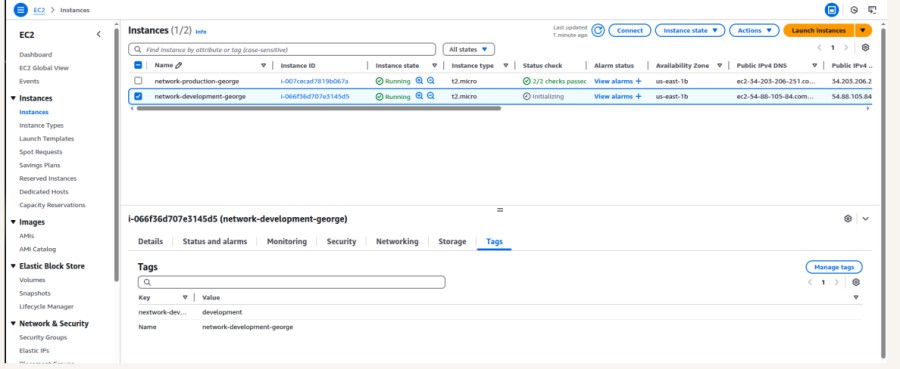Switch to the Security tab
900x369 pixels.
pos(342,242)
